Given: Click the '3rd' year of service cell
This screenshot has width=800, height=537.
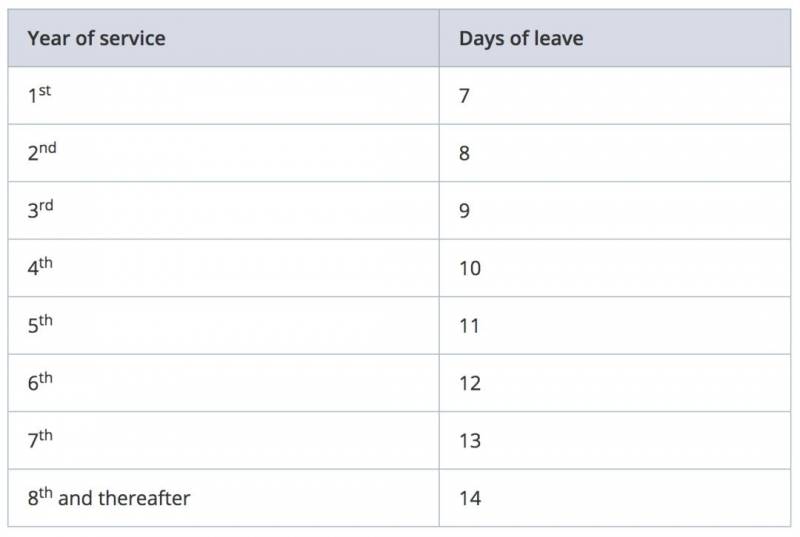Looking at the screenshot, I should [40, 210].
